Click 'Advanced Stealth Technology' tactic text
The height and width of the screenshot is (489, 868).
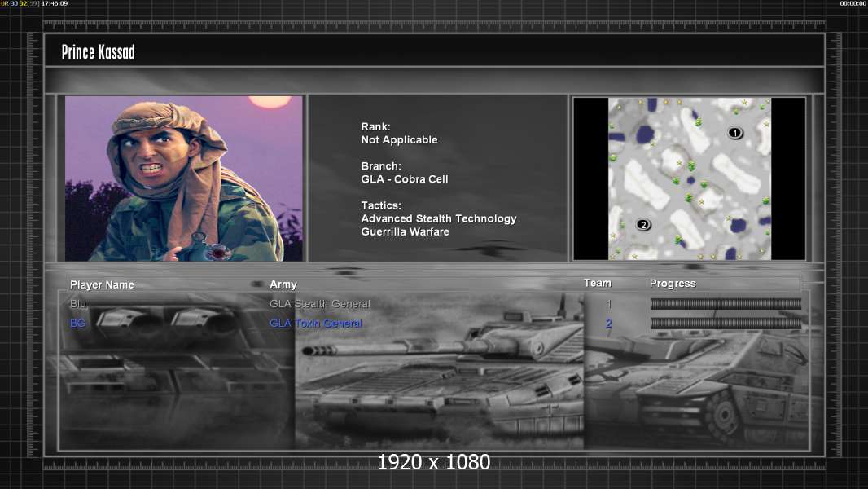(x=438, y=218)
